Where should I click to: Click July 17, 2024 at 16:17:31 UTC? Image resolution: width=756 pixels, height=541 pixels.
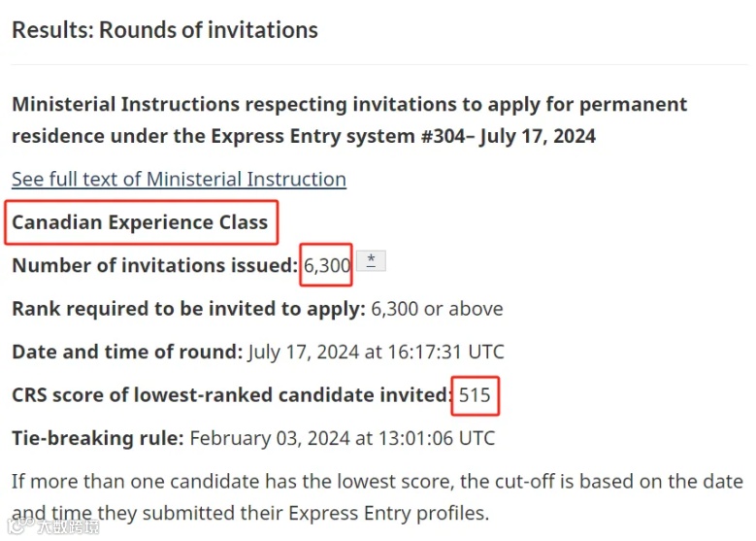pos(377,352)
